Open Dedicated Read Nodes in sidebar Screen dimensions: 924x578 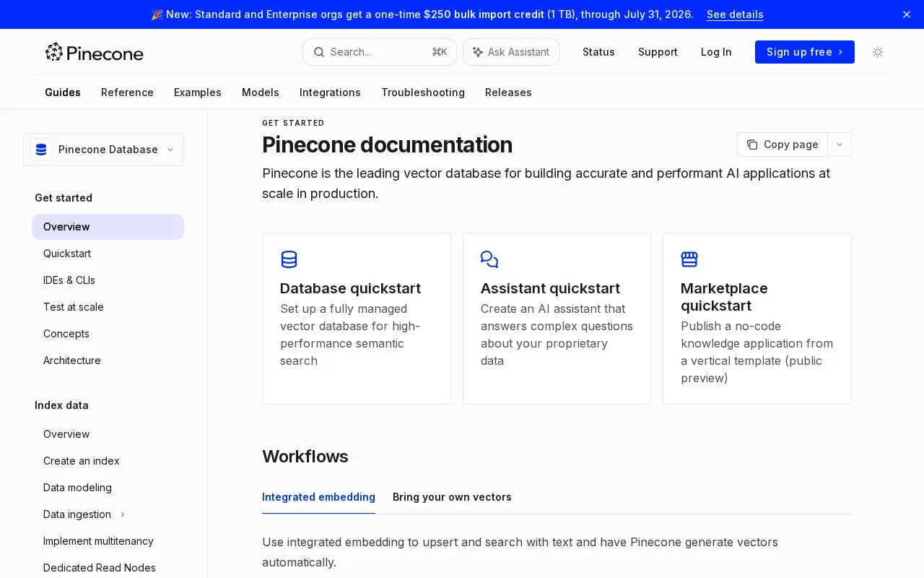point(108,568)
